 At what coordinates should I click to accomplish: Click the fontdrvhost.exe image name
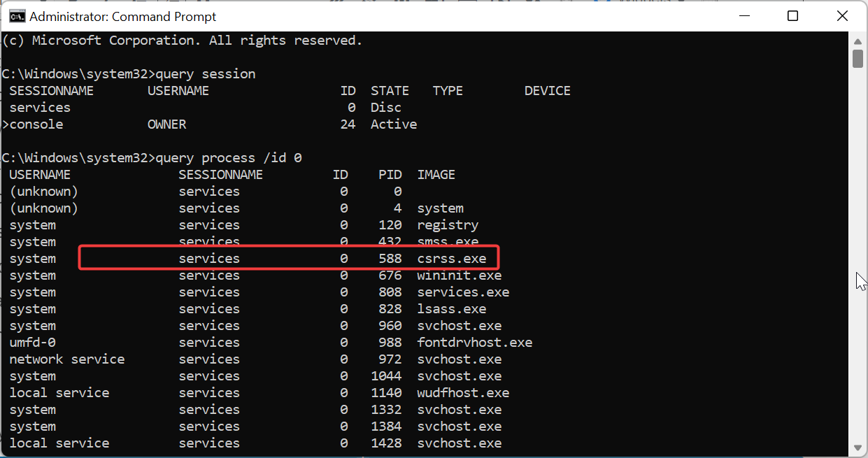[475, 343]
